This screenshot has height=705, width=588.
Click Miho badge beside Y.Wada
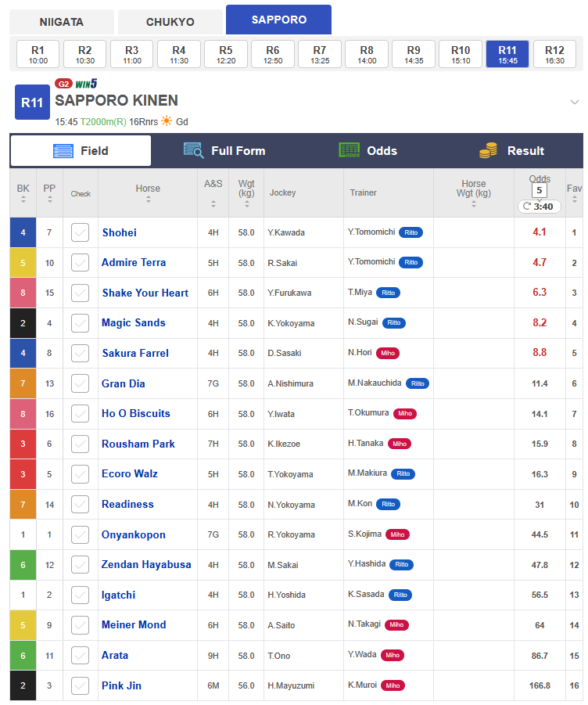point(393,655)
